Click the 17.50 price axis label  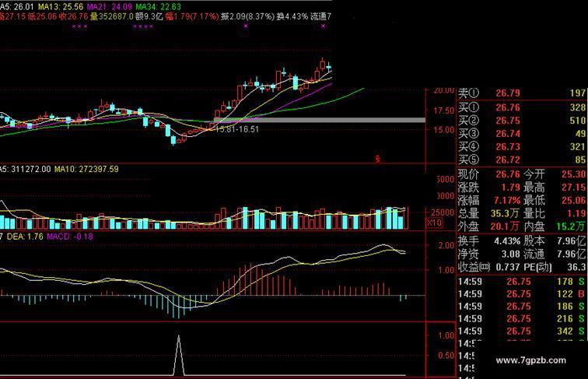444,111
